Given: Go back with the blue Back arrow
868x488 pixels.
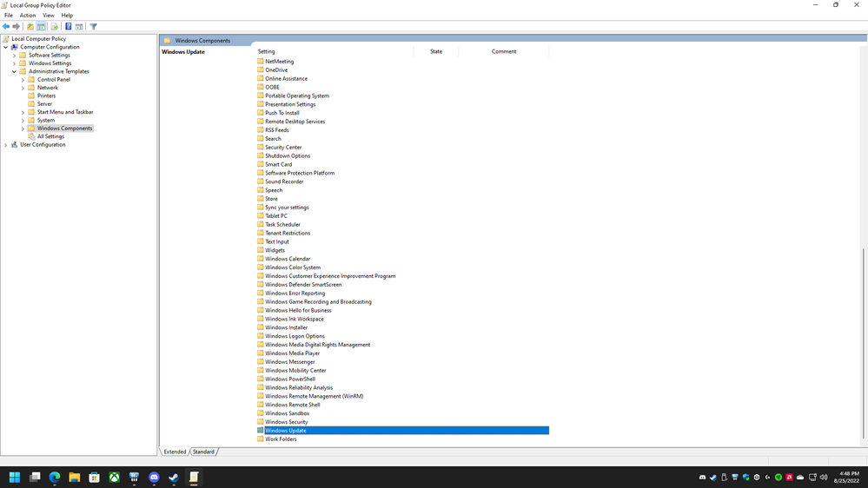Looking at the screenshot, I should point(5,27).
